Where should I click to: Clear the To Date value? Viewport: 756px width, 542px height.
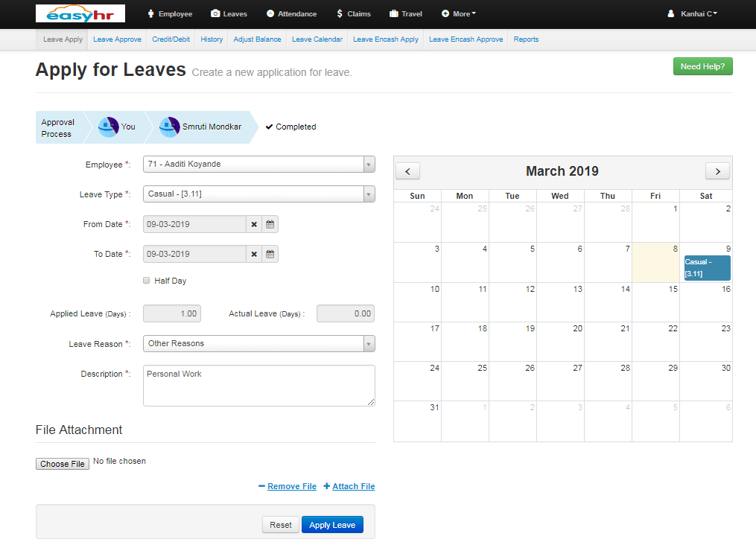point(254,254)
